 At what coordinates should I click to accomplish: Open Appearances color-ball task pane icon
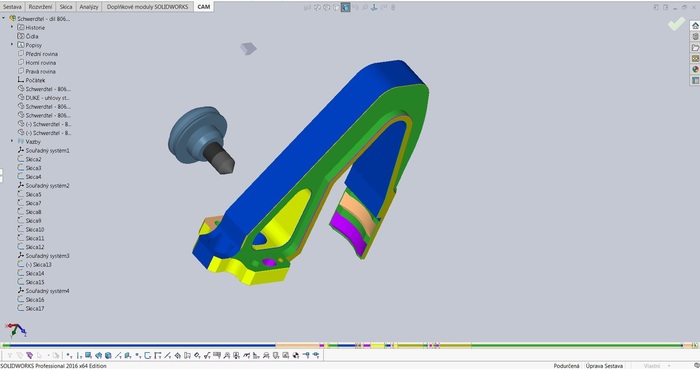pyautogui.click(x=695, y=69)
